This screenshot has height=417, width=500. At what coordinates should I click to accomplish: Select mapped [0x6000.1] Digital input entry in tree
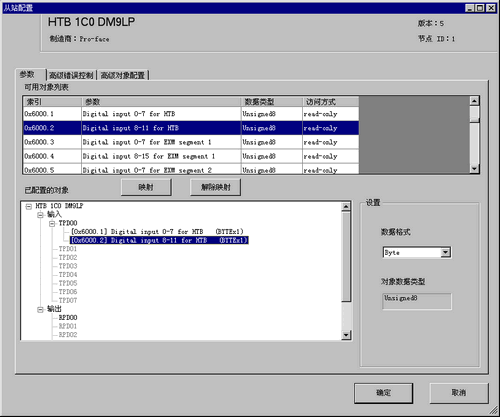(157, 232)
